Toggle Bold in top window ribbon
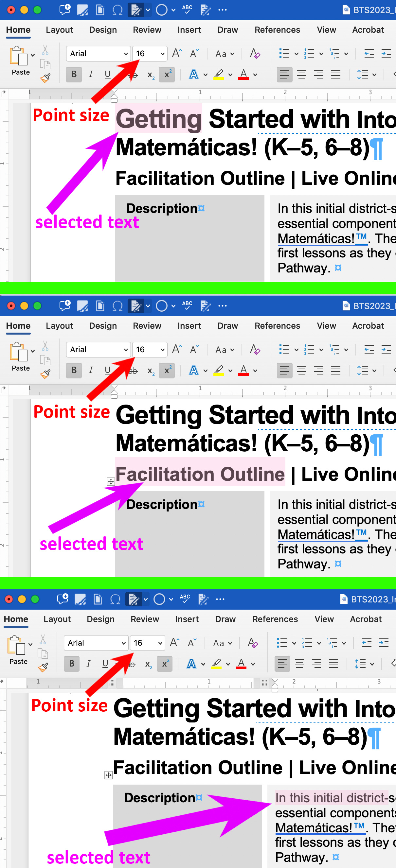Image resolution: width=396 pixels, height=868 pixels. (74, 75)
